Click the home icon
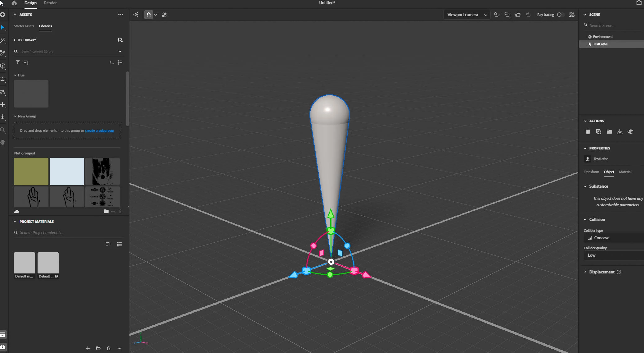The height and width of the screenshot is (353, 644). (x=14, y=3)
